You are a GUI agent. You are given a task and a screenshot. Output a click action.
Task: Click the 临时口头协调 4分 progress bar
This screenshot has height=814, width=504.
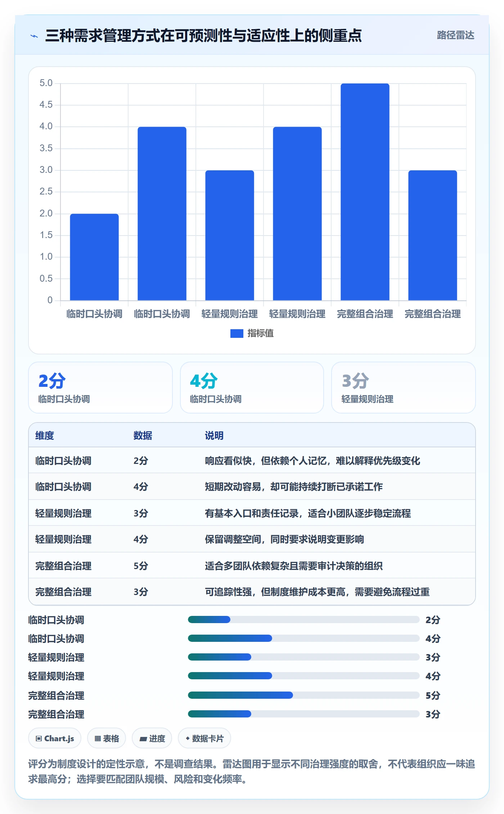coord(304,638)
